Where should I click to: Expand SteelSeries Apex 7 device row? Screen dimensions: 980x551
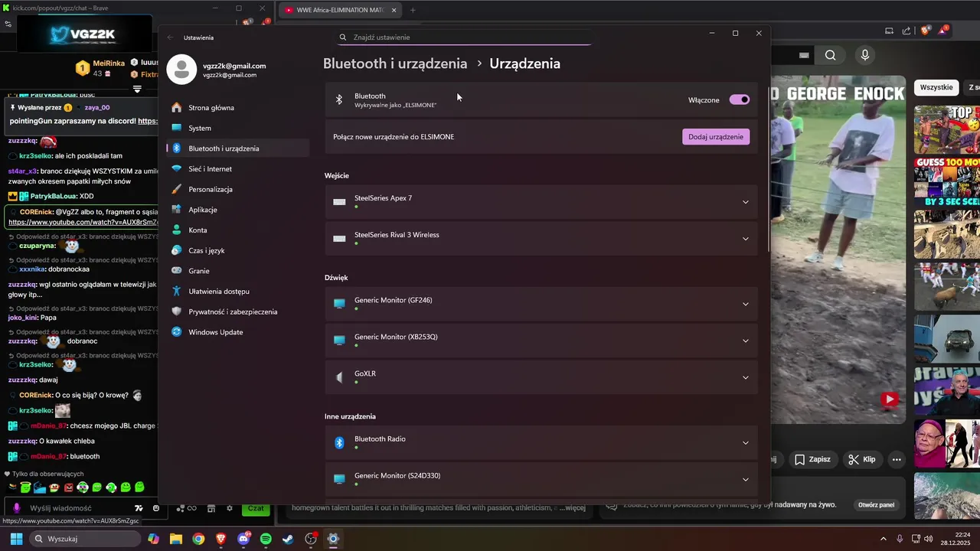[x=541, y=202]
